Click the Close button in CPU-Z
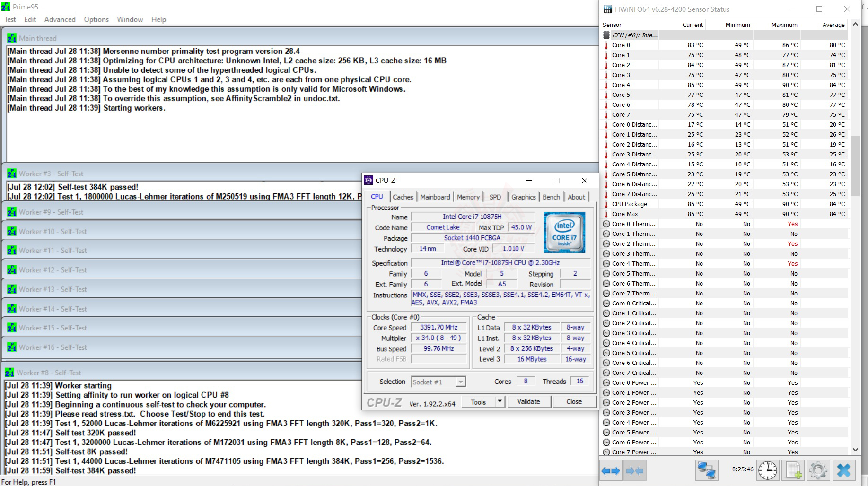Screen dimensions: 868x486 pos(574,402)
